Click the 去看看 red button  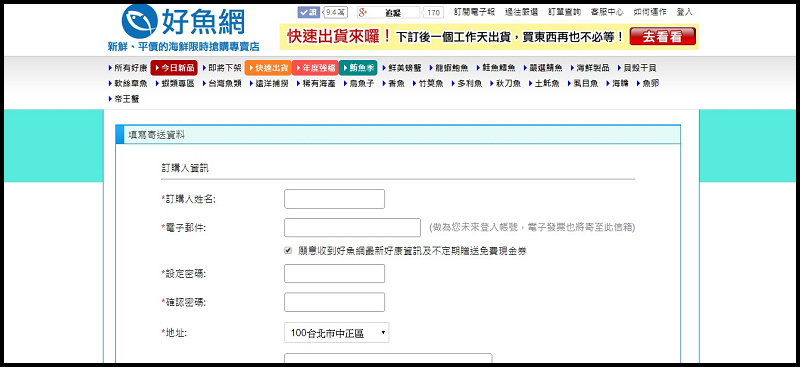tap(662, 37)
